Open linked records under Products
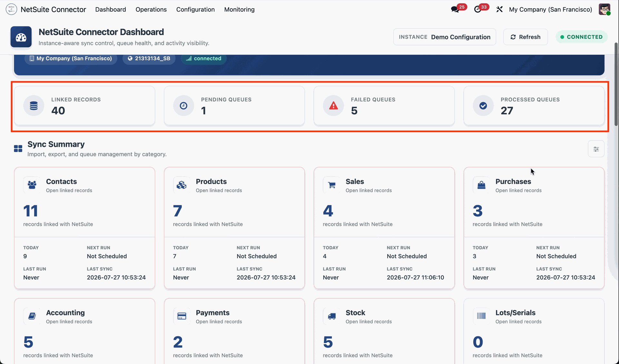This screenshot has width=619, height=364. point(219,190)
